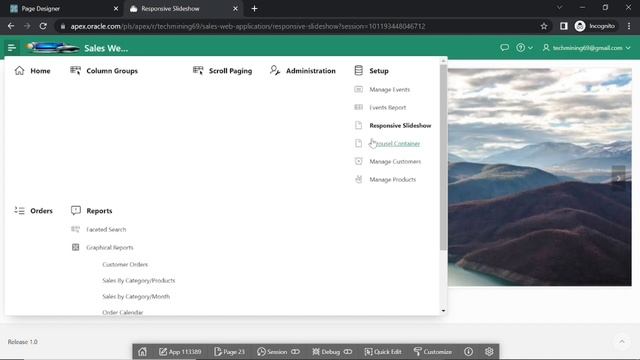Open developer toolbar settings gear

point(489,351)
